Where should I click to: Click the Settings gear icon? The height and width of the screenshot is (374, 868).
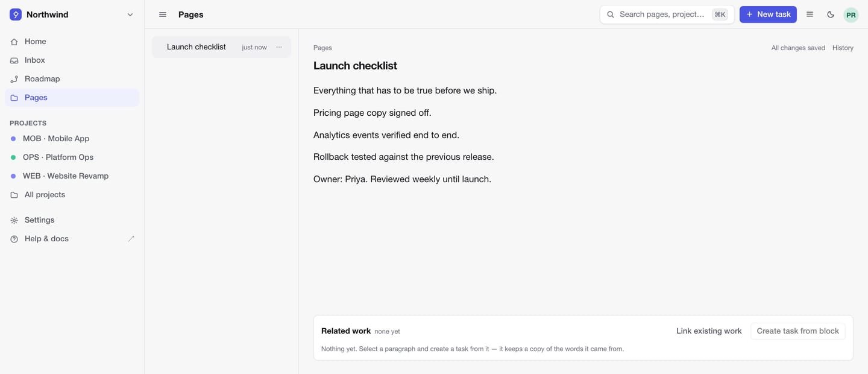point(14,220)
